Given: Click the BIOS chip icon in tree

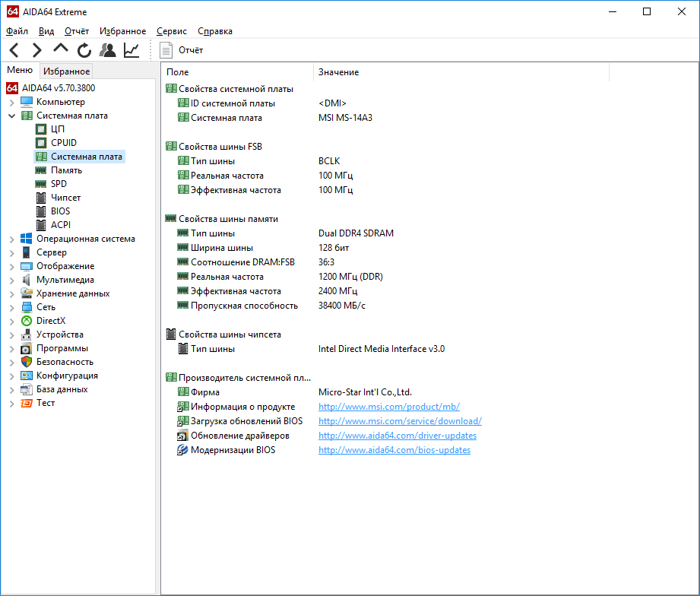Looking at the screenshot, I should [41, 211].
